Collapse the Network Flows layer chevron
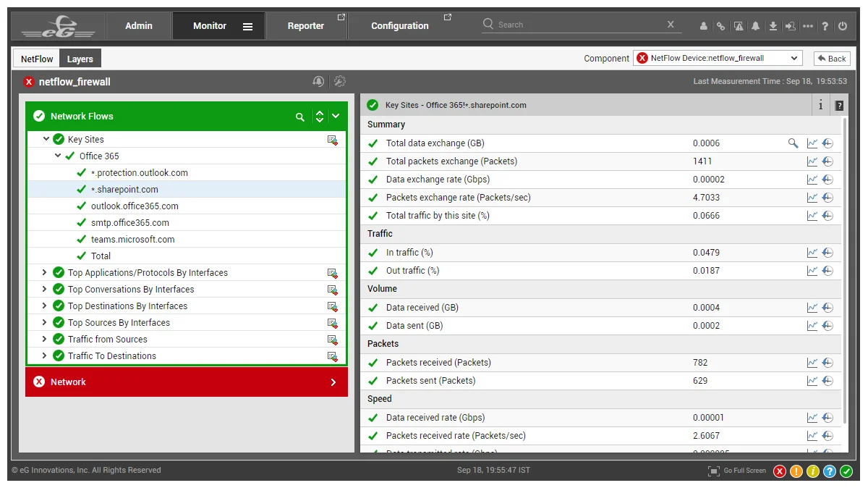The width and height of the screenshot is (868, 488). [x=336, y=117]
